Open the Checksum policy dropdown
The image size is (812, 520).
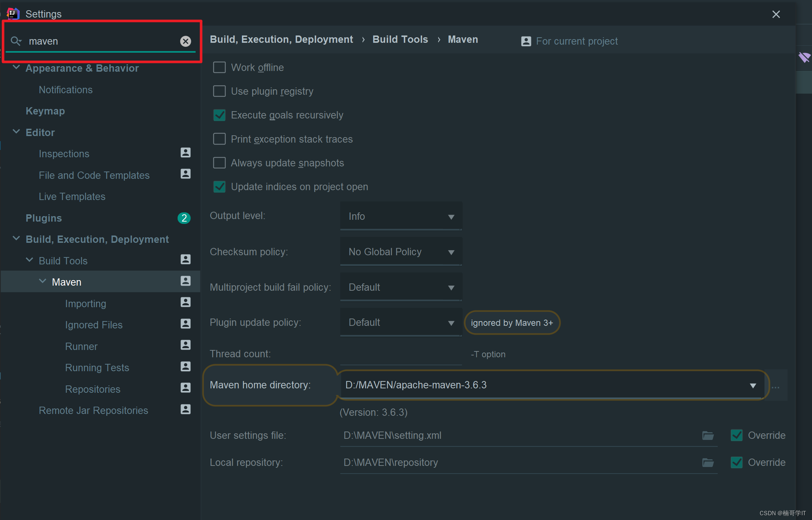(x=401, y=252)
